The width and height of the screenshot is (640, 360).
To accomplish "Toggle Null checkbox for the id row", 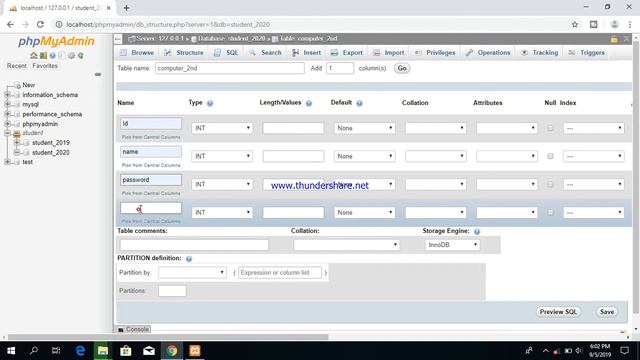I will pyautogui.click(x=550, y=128).
